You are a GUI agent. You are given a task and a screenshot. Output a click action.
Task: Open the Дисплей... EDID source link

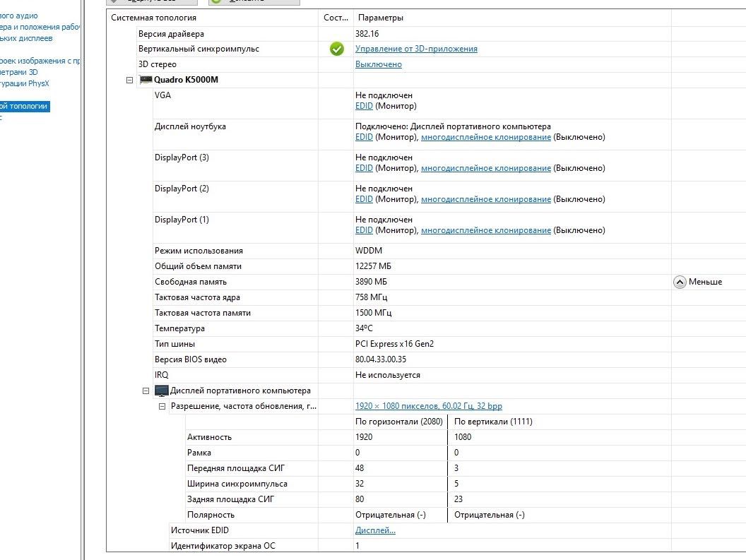(x=375, y=530)
